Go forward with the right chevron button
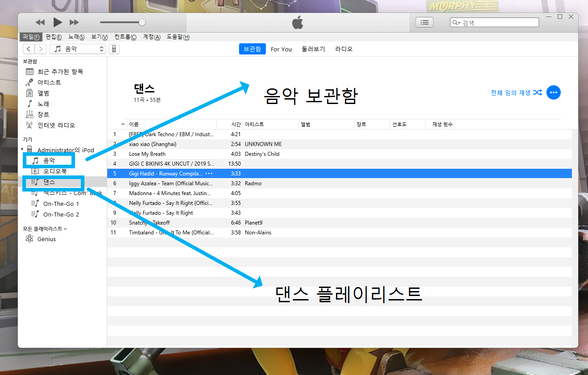This screenshot has height=375, width=588. 40,49
